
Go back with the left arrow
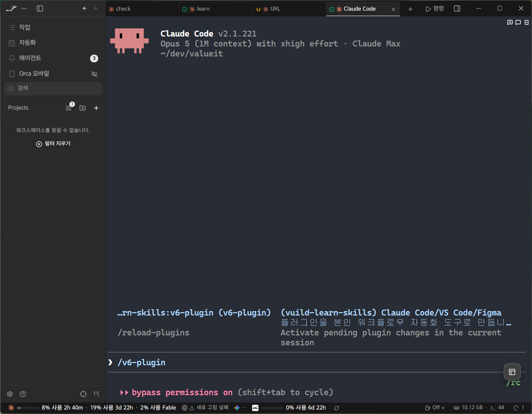[85, 8]
